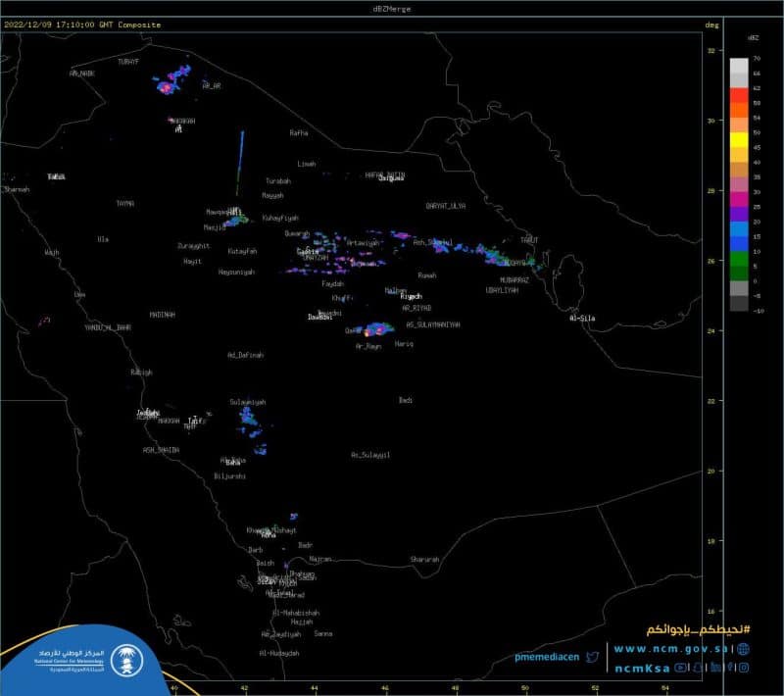Click the intense radar echo north of Ar_Rayn
The width and height of the screenshot is (784, 696).
[376, 329]
